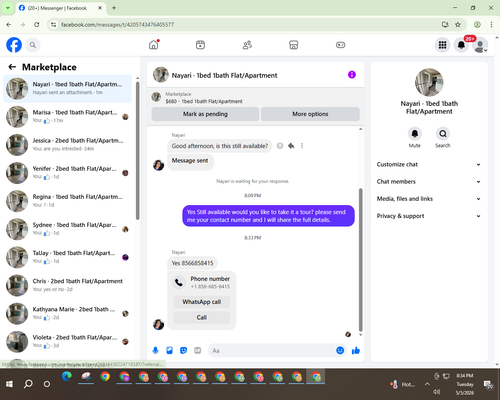Open the apps grid menu
The height and width of the screenshot is (400, 500).
click(x=442, y=45)
